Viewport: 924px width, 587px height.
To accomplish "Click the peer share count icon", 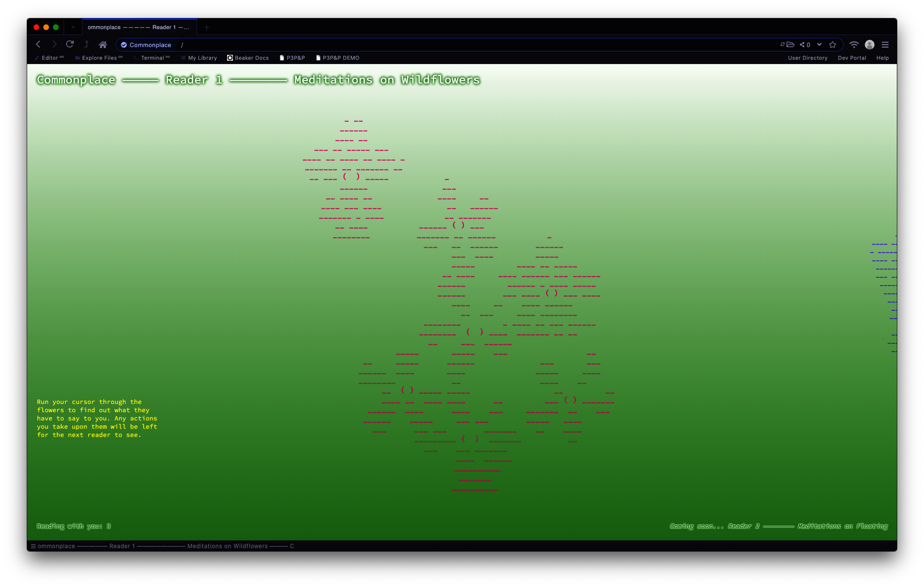I will (805, 45).
